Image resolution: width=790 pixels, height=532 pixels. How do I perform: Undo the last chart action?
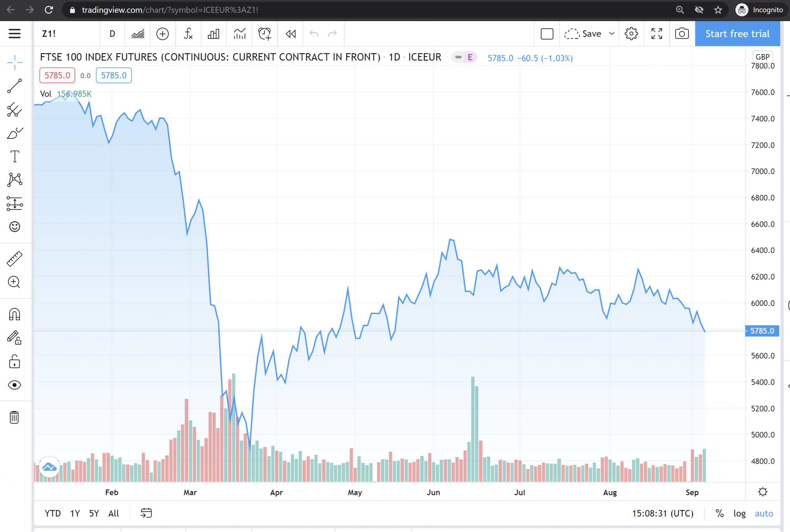[314, 34]
